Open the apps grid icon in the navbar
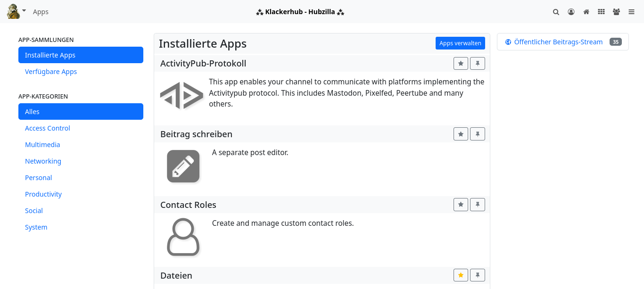Viewport: 644px width, 289px height. click(601, 12)
